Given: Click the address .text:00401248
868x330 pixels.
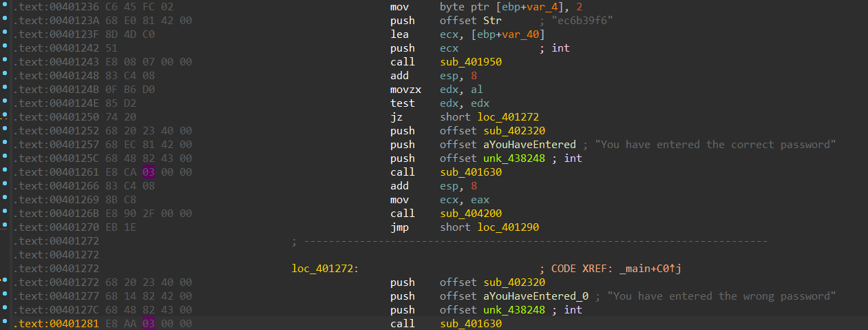Looking at the screenshot, I should point(57,76).
